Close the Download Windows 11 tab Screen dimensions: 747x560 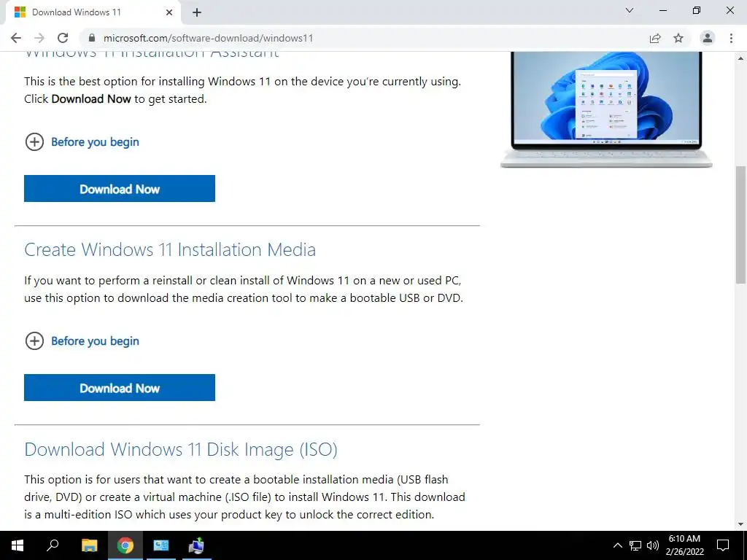coord(169,12)
